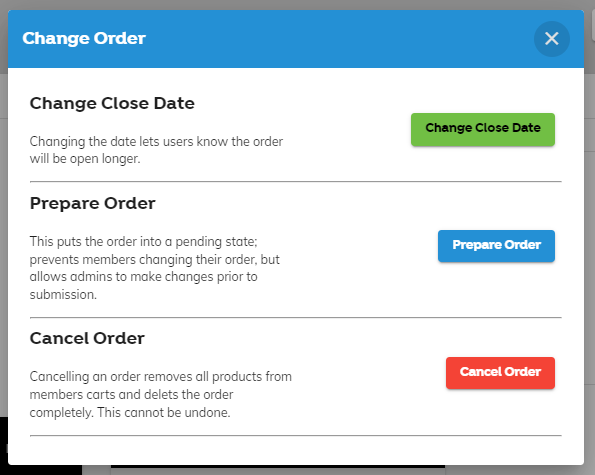Click the blue Prepare Order button
This screenshot has height=475, width=595.
point(496,246)
